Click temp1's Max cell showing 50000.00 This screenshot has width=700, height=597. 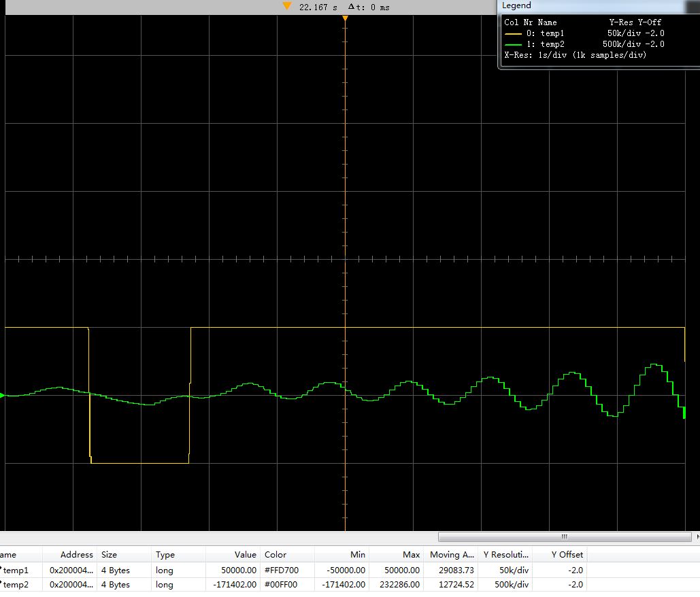397,570
